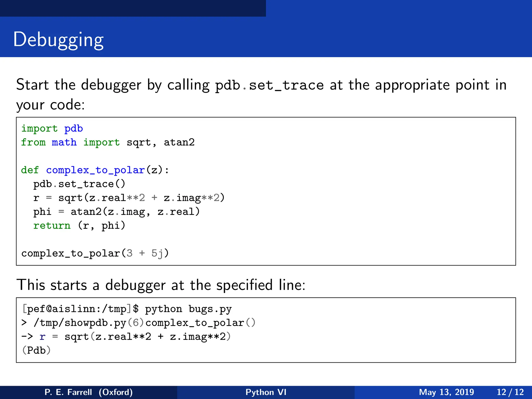Click the 'Python VI' footer title
Image resolution: width=532 pixels, height=399 pixels.
point(266,392)
